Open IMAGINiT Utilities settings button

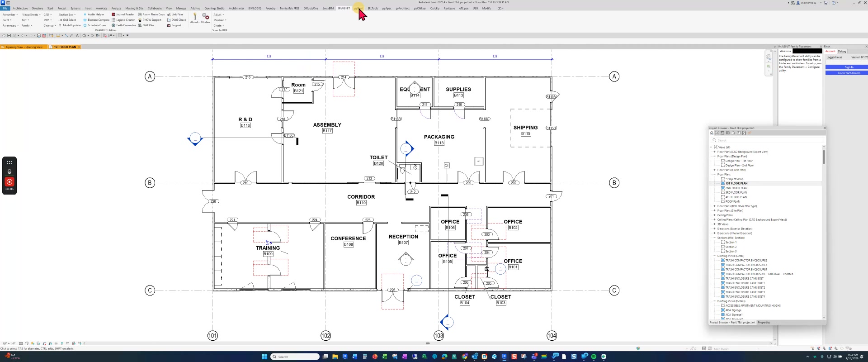coord(205,17)
